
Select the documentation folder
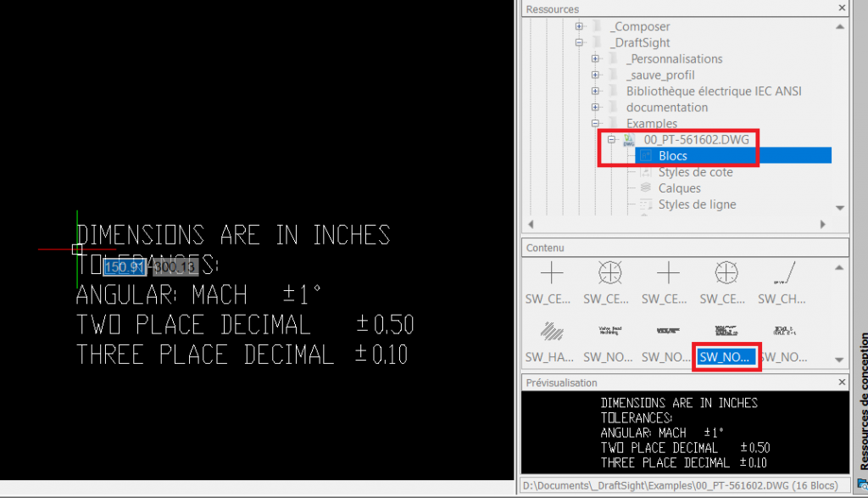(x=667, y=107)
